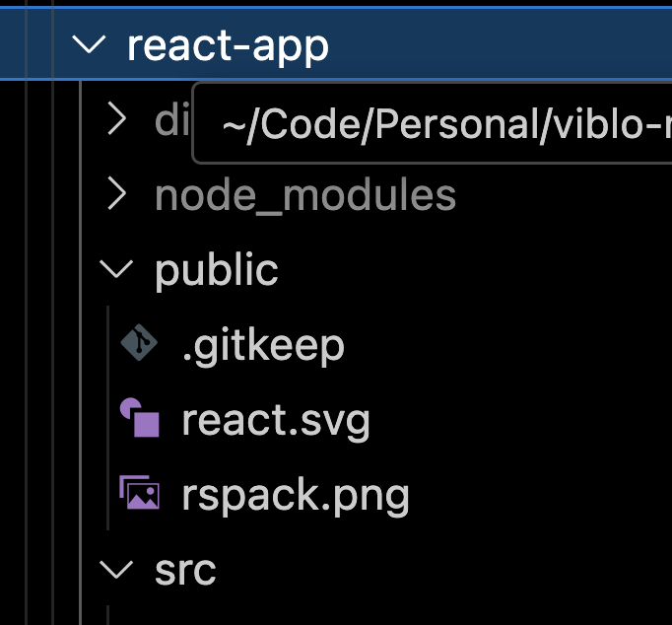
Task: Click the ~/Code/Personal path tooltip
Action: click(x=434, y=125)
